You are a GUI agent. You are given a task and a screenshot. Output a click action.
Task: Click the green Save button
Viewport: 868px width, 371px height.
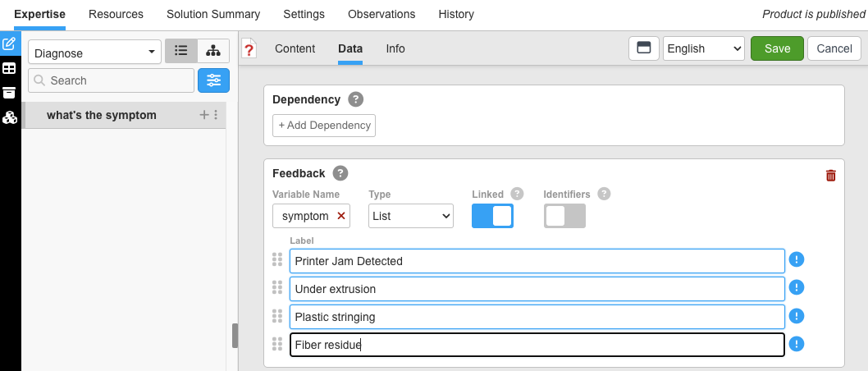pyautogui.click(x=777, y=48)
